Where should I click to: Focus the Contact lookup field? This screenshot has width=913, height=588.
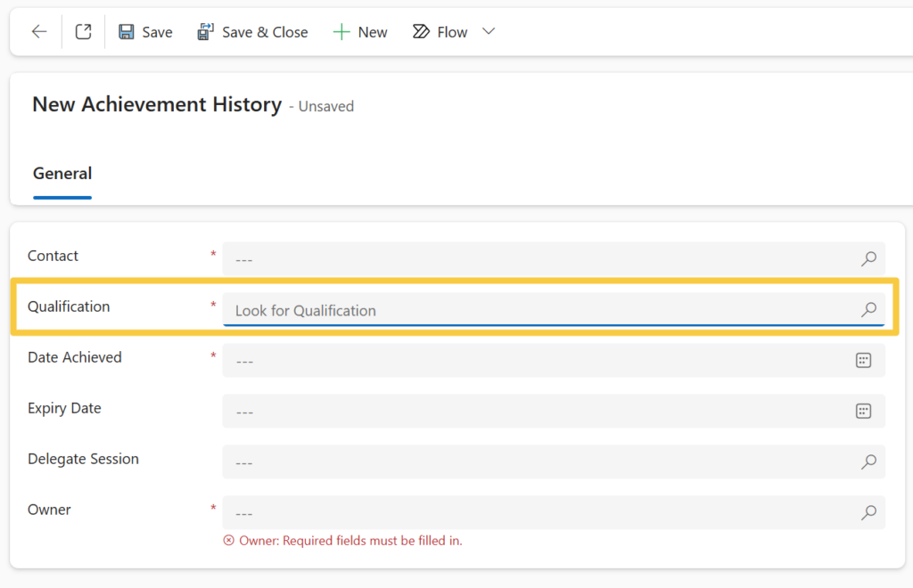535,259
